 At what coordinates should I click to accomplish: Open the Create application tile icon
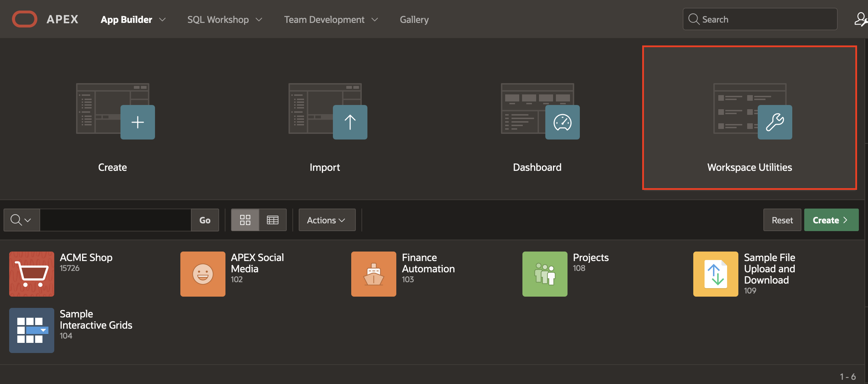(x=116, y=111)
